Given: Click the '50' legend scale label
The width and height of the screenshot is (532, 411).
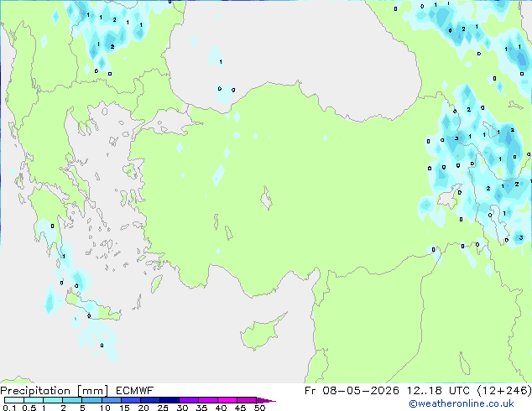Looking at the screenshot, I should [x=259, y=408].
